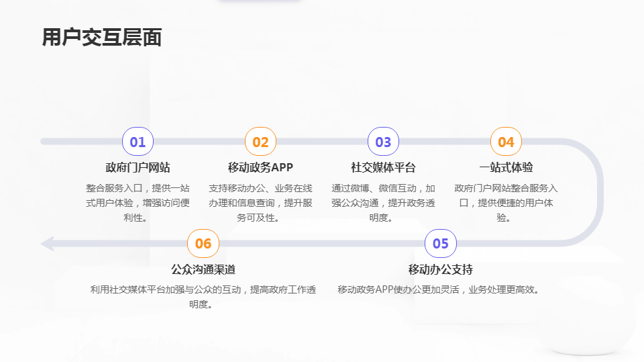
Task: Click the 01 step circle
Action: click(x=138, y=142)
